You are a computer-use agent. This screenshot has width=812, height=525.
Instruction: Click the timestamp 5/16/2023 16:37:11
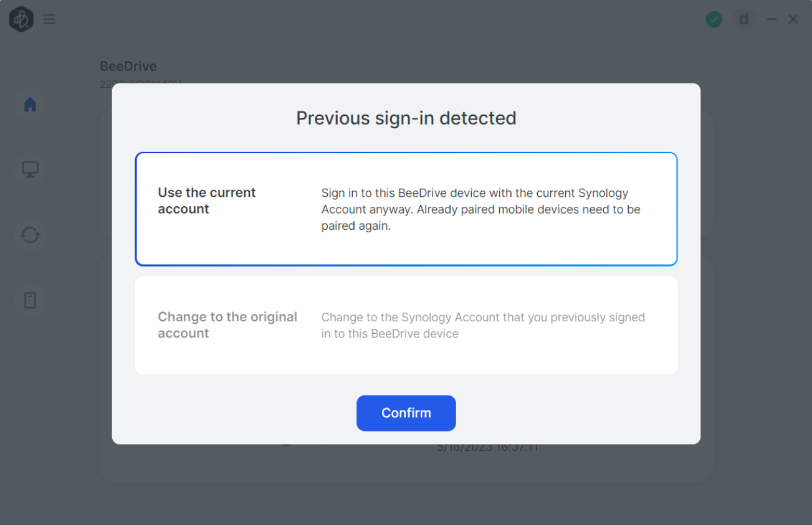[487, 447]
